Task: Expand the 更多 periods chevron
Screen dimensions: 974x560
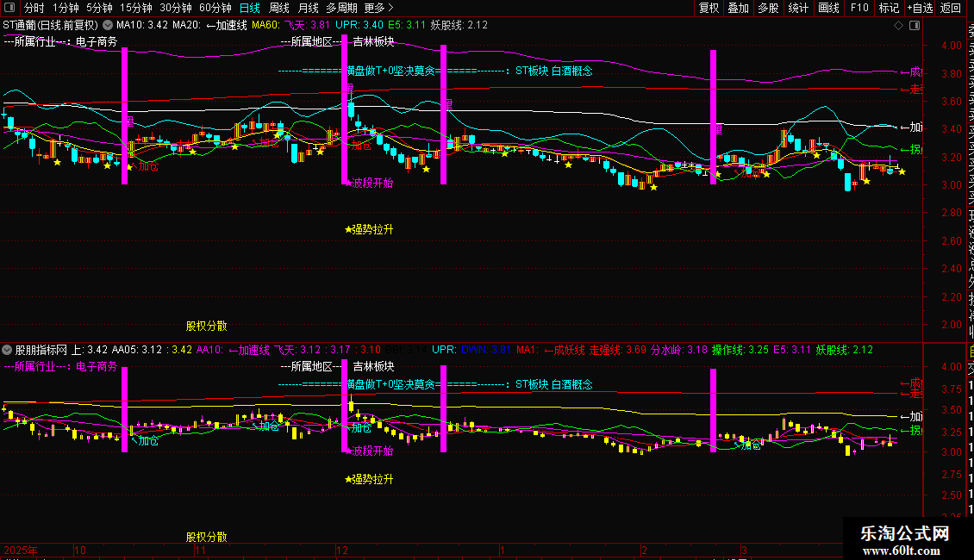Action: (390, 8)
